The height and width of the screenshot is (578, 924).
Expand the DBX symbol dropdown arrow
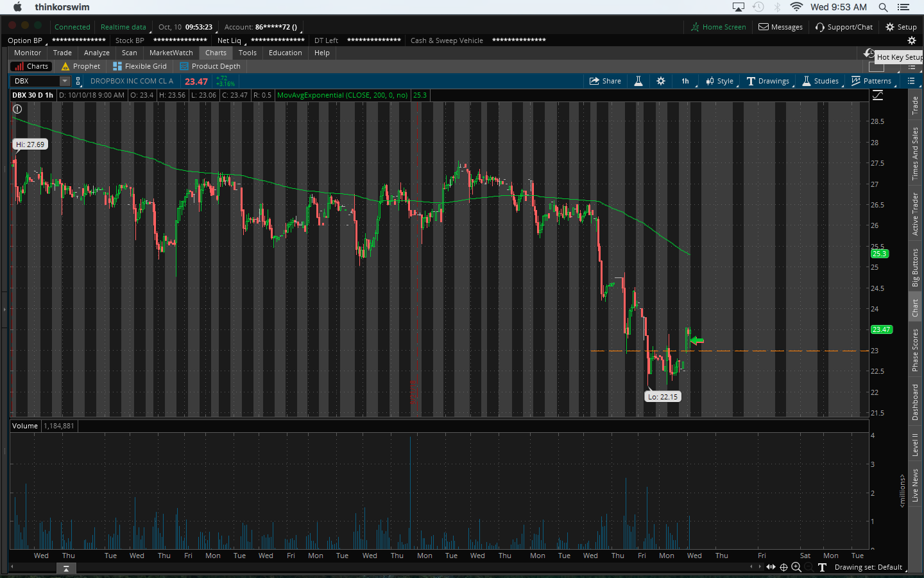(65, 81)
